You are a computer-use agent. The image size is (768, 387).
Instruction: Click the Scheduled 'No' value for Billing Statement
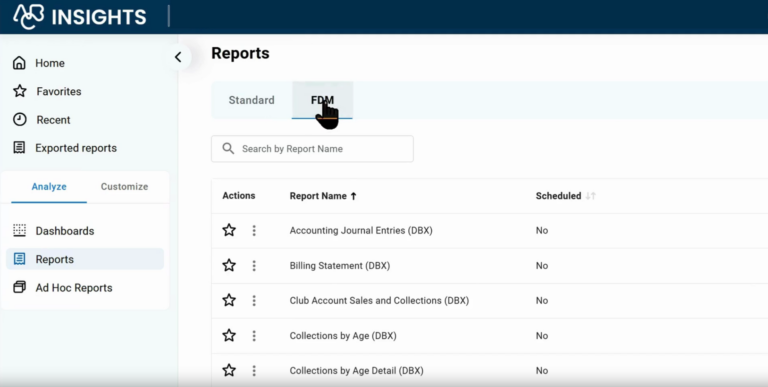(542, 266)
